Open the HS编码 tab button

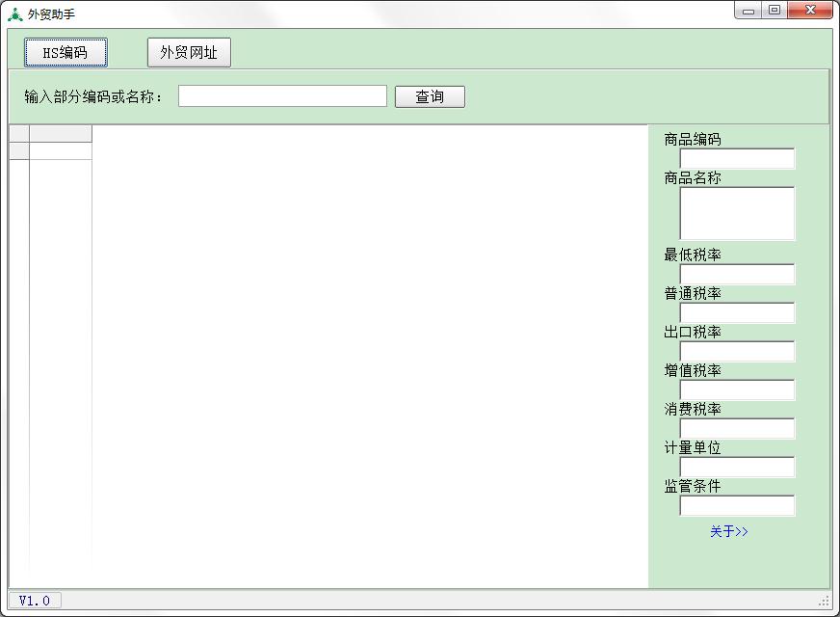[66, 52]
